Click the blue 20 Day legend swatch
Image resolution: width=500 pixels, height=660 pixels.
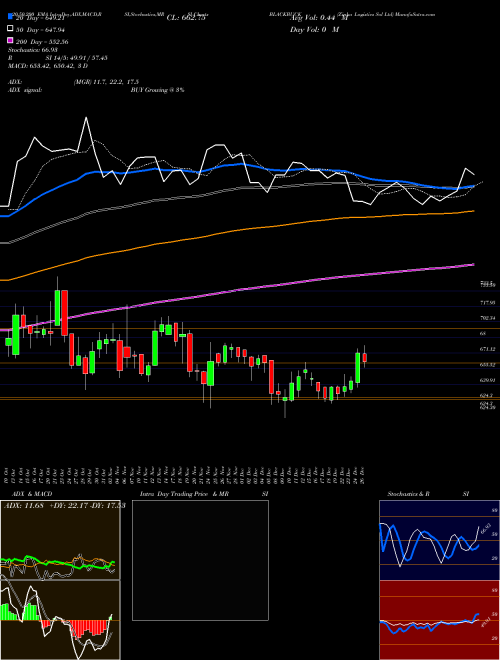coord(10,18)
